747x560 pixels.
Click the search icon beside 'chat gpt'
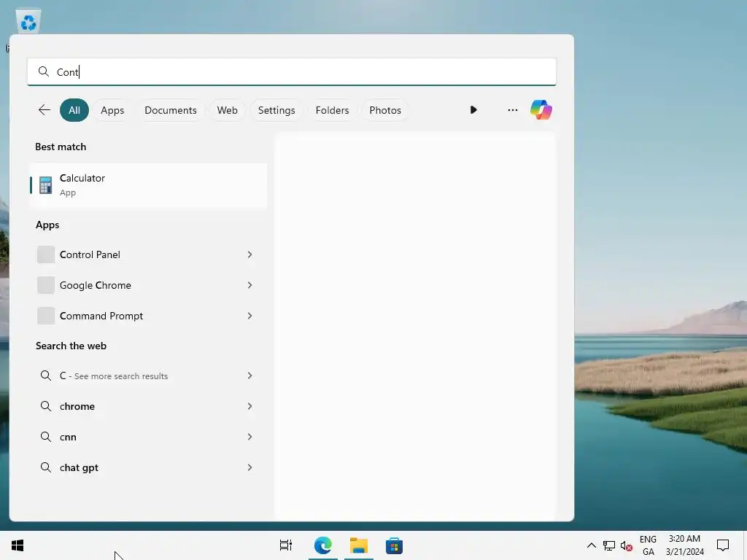tap(46, 467)
